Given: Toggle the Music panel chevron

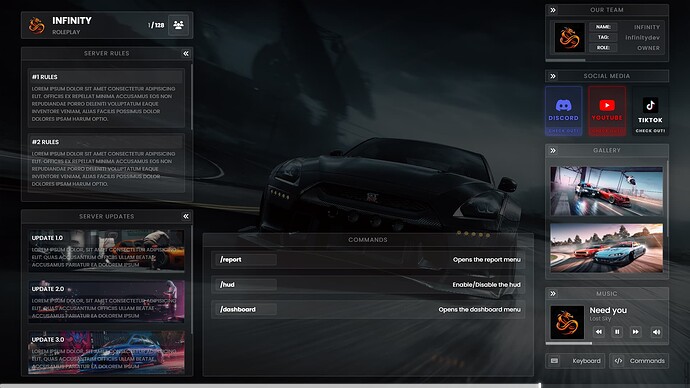Looking at the screenshot, I should (553, 293).
